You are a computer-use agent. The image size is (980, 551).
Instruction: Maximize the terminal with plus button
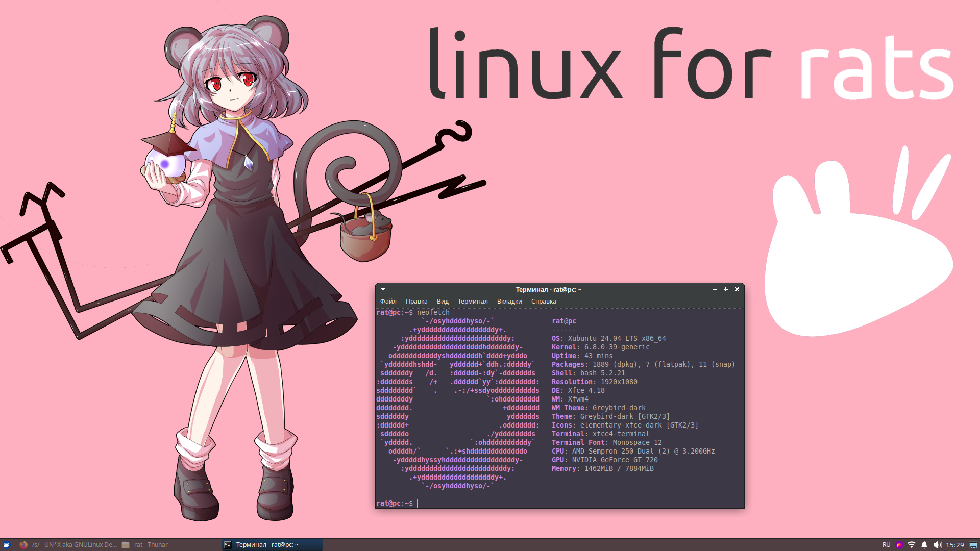(726, 289)
